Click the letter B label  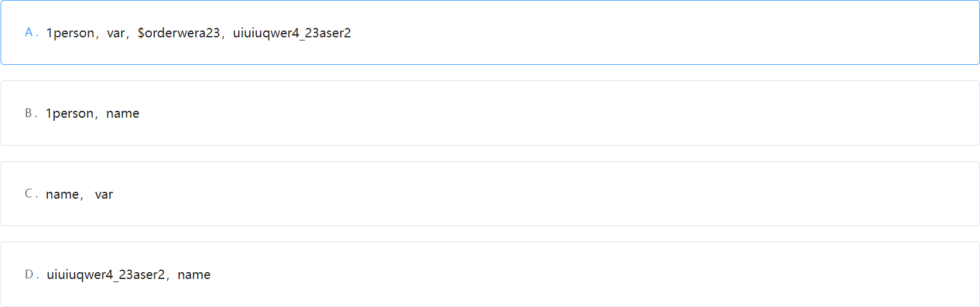pos(29,113)
